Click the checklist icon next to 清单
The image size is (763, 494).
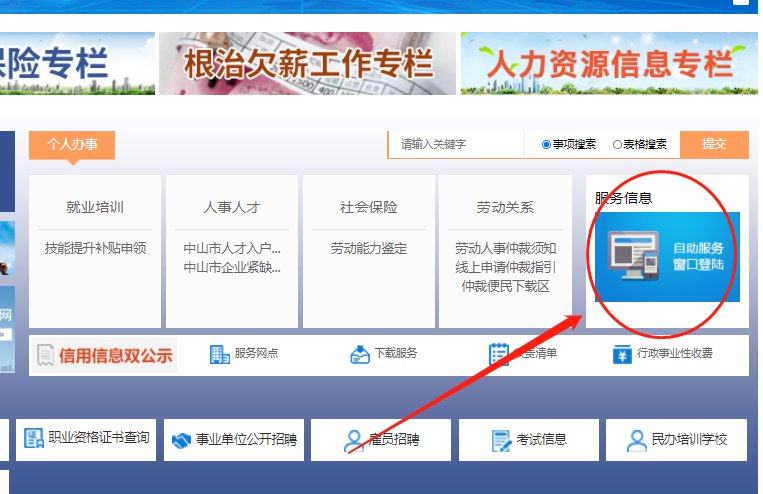(498, 354)
